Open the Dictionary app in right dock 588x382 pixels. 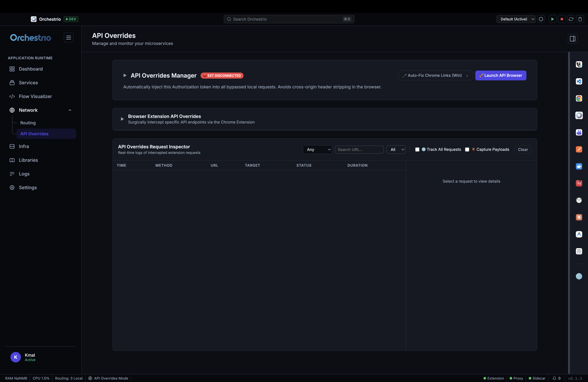[x=579, y=183]
